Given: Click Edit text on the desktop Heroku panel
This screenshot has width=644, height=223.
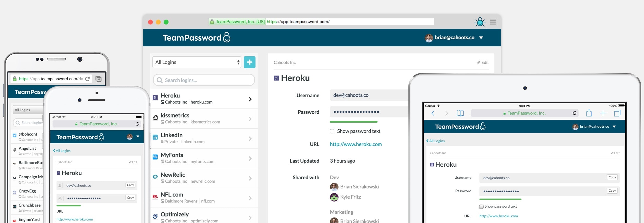Looking at the screenshot, I should [485, 63].
